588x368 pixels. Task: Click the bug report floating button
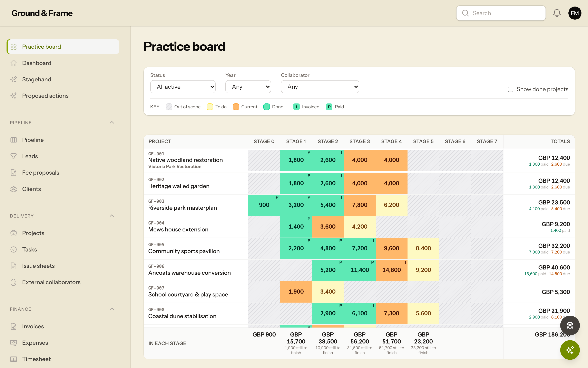point(570,325)
